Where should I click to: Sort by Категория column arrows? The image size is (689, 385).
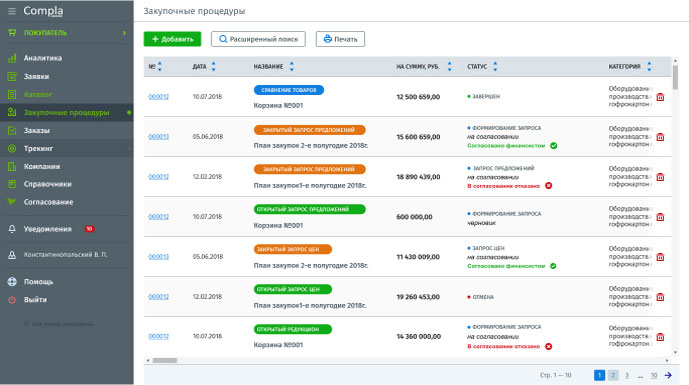coord(649,66)
